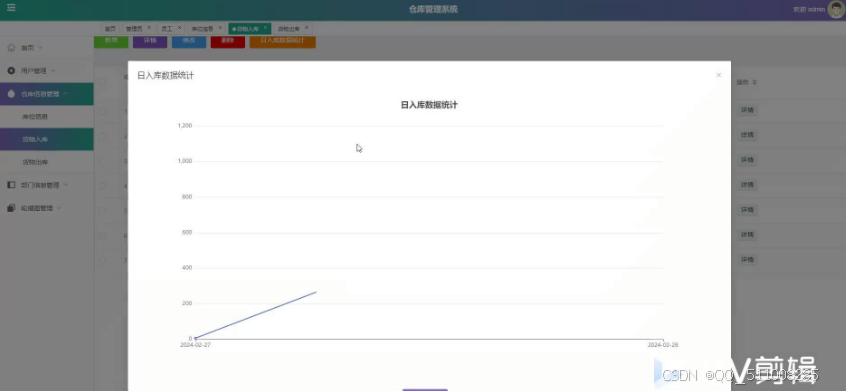Screen dimensions: 846x391
Task: Click 详情 button in table row 2
Action: tap(747, 135)
